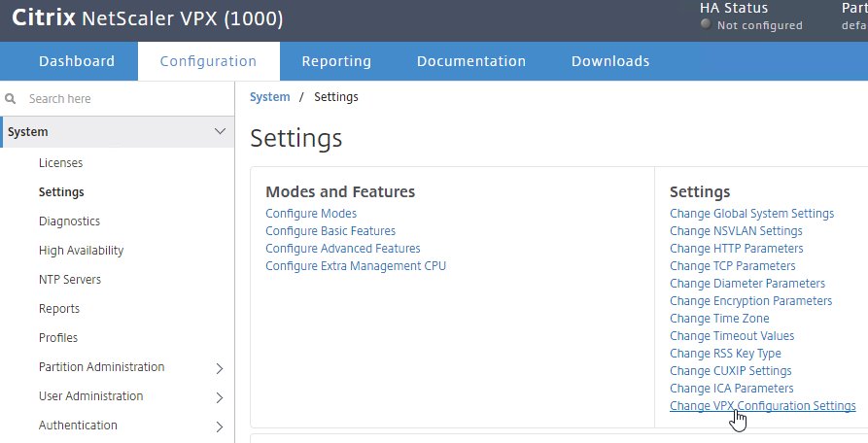Open High Availability in the sidebar

81,251
